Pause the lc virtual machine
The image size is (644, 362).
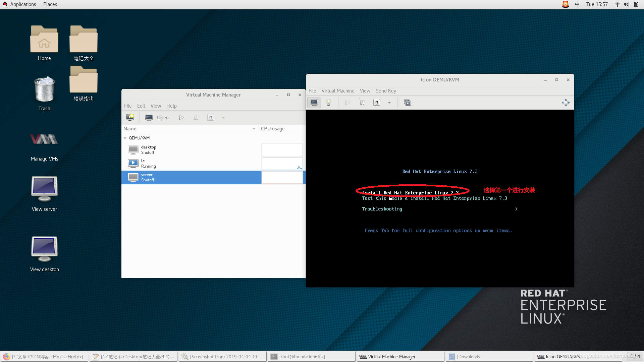(x=362, y=103)
